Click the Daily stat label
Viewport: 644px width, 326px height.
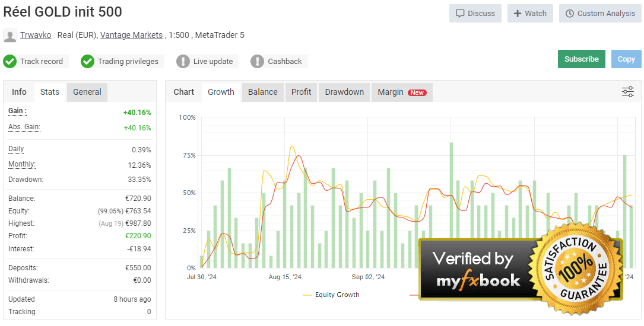click(16, 149)
